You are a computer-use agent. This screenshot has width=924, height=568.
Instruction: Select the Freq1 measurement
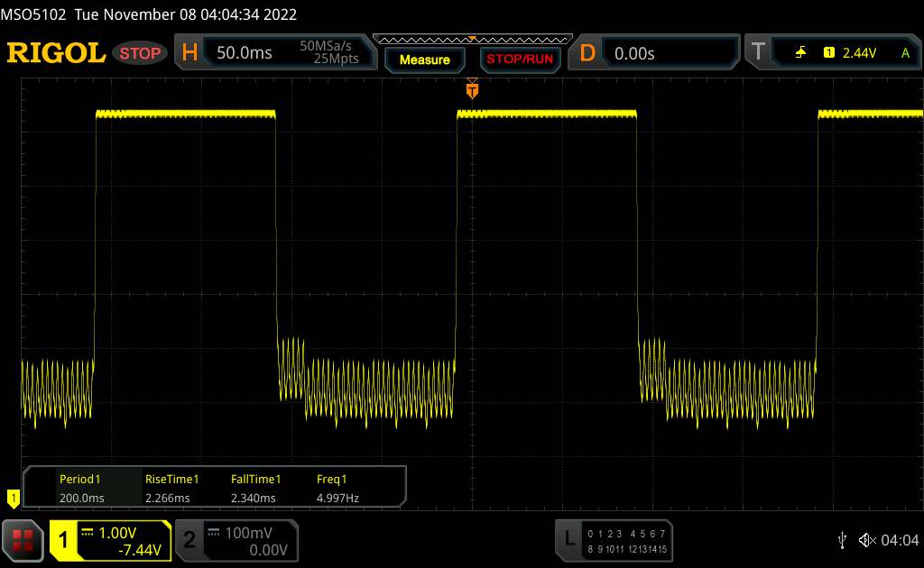click(331, 479)
